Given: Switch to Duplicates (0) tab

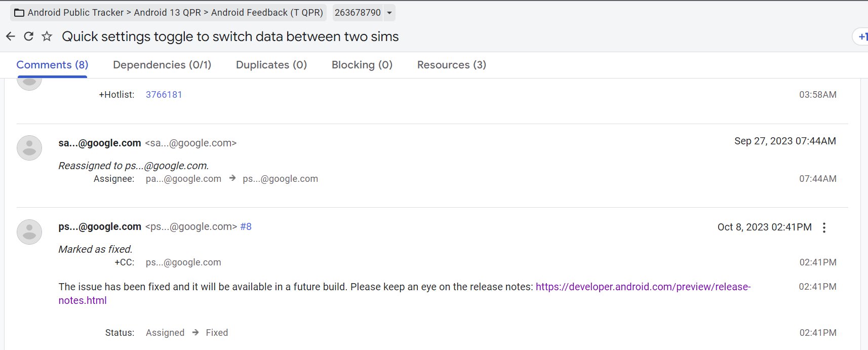Looking at the screenshot, I should pos(271,65).
